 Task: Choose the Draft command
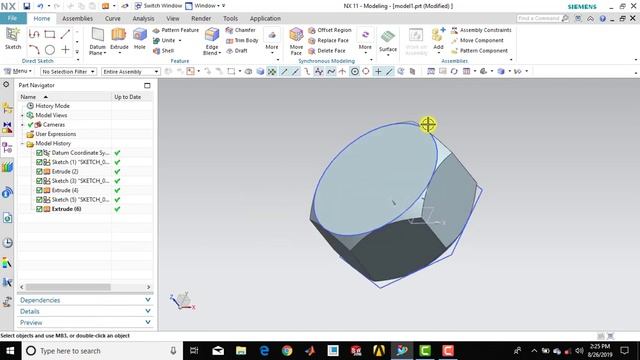click(237, 51)
